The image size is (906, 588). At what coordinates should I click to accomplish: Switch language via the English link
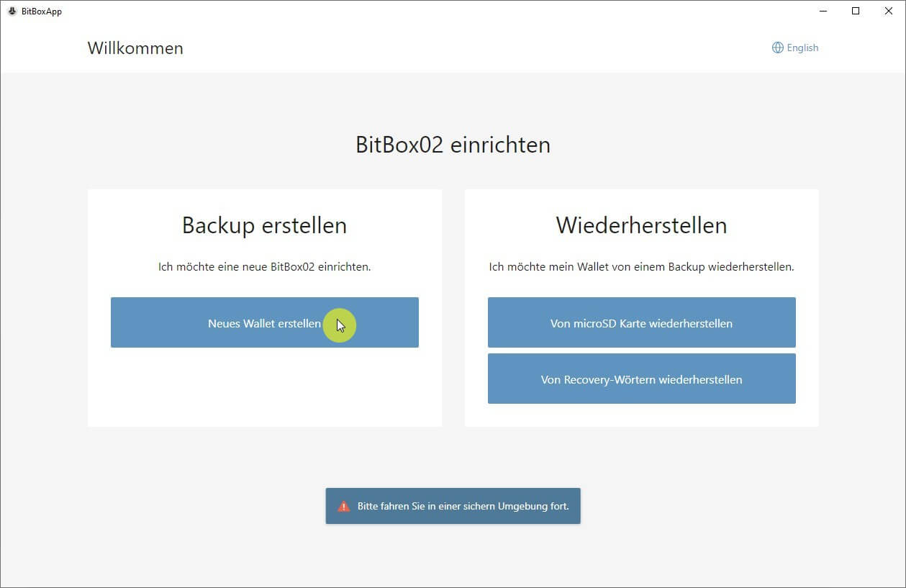802,48
